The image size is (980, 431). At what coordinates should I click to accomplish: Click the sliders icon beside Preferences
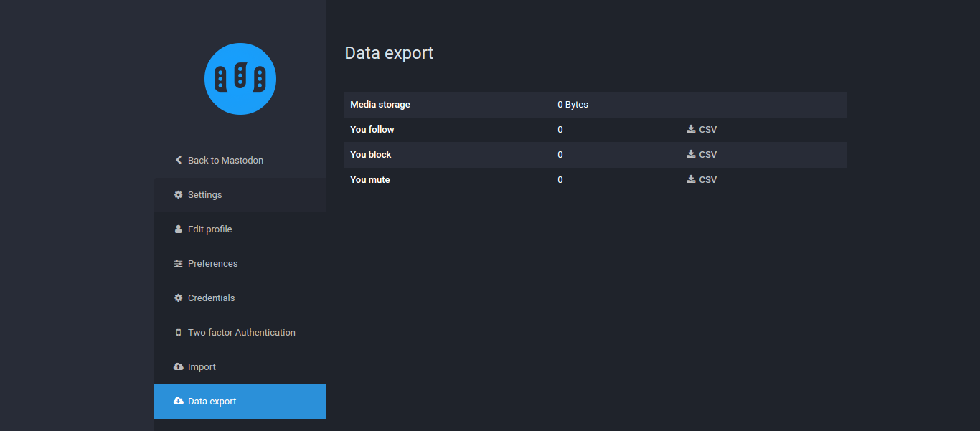[x=179, y=264]
